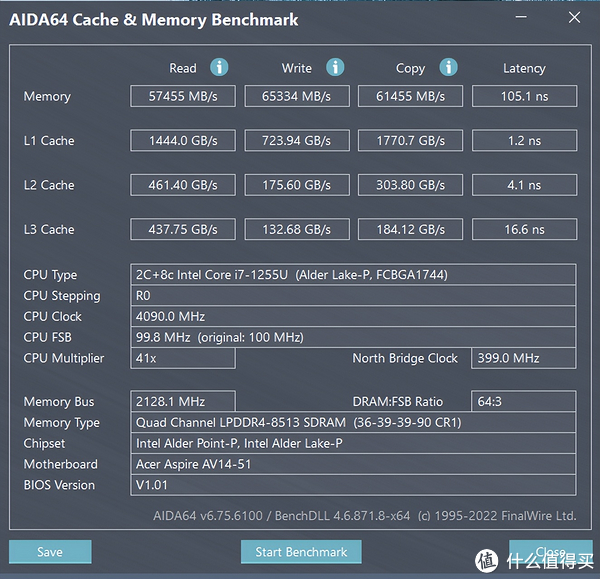Select Memory latency 105.1 ns
Image resolution: width=600 pixels, height=579 pixels.
click(524, 96)
